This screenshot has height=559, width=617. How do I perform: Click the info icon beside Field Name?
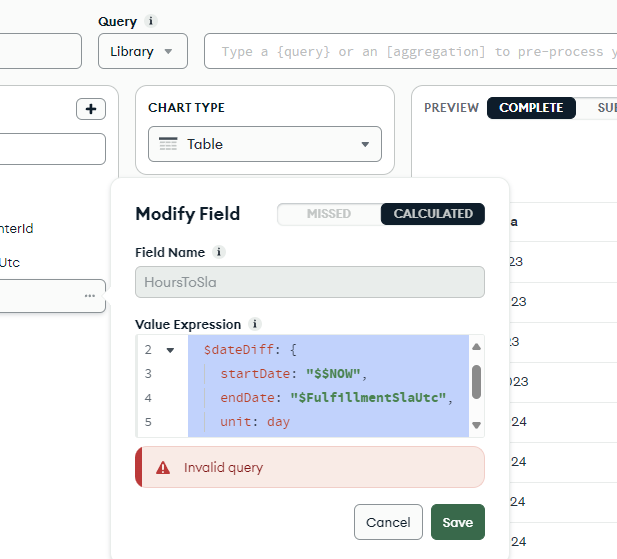point(219,253)
